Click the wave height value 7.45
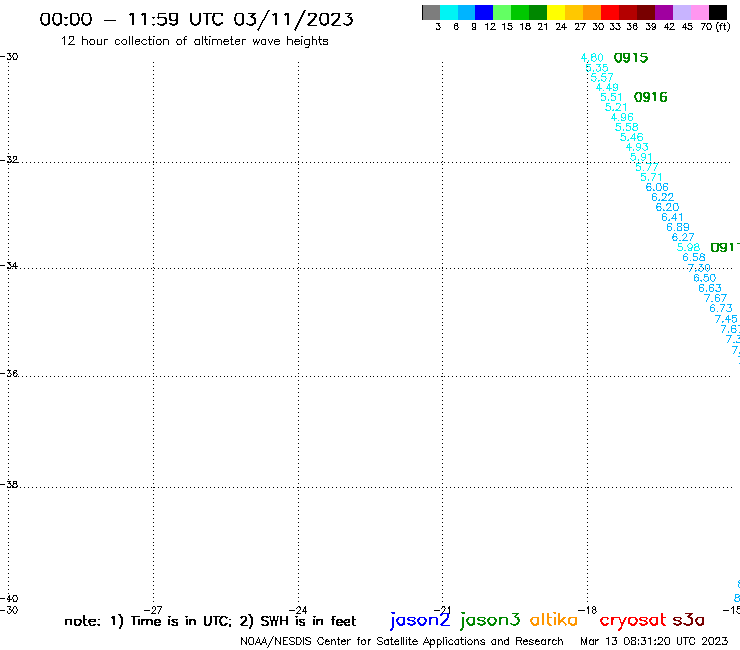This screenshot has height=650, width=740. click(x=726, y=319)
